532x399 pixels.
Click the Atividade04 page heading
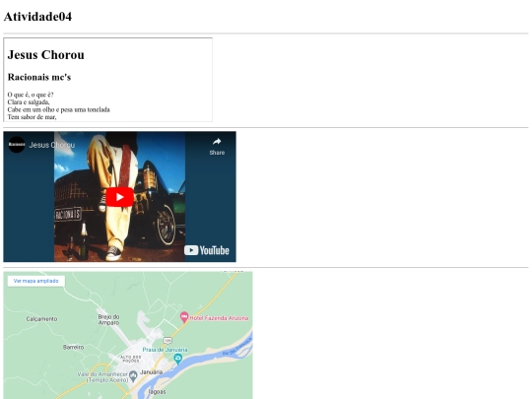point(37,17)
